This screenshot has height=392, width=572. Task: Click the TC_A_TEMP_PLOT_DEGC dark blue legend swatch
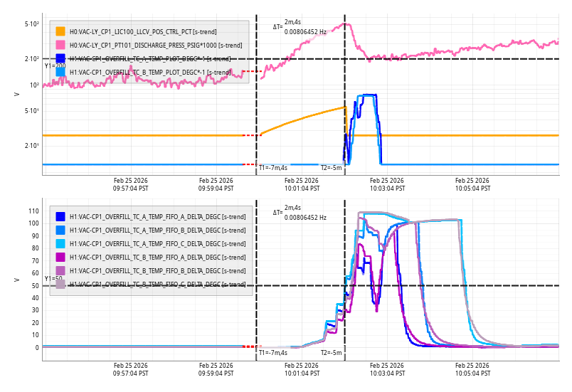[x=60, y=58]
